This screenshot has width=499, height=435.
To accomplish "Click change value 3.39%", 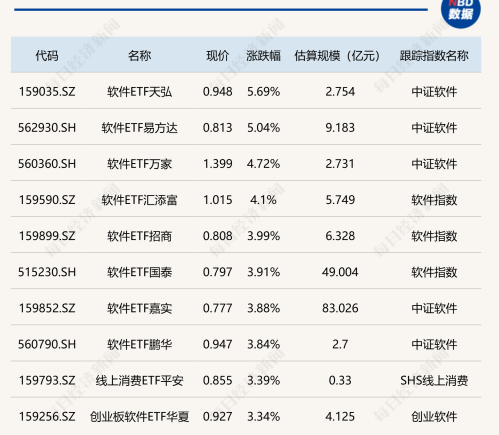I will pos(263,380).
